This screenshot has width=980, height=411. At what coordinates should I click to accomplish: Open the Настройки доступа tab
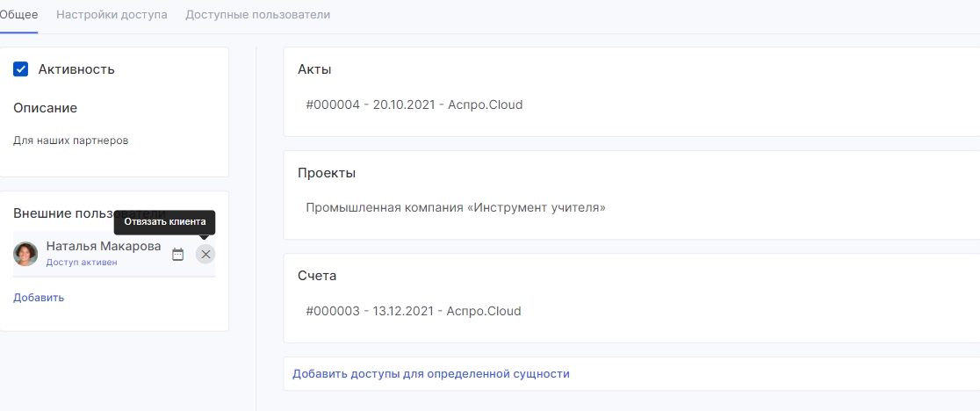click(112, 14)
